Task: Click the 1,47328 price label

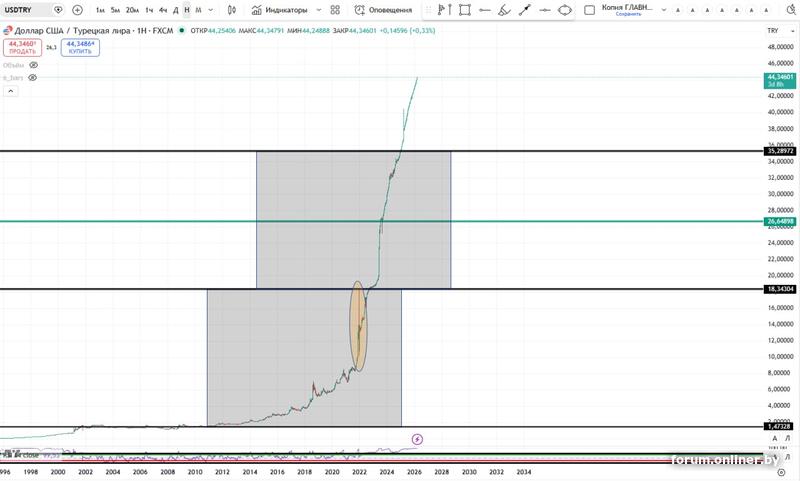Action: tap(780, 426)
